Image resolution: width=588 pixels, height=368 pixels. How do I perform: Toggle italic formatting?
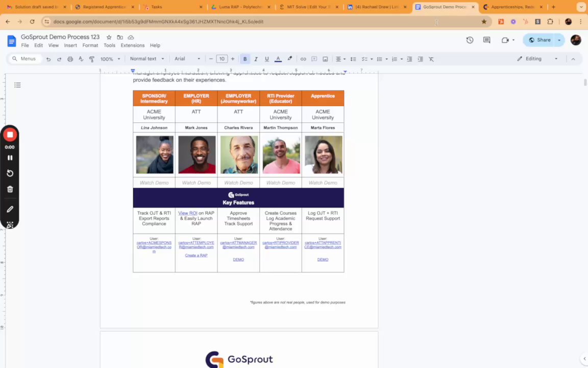(x=256, y=59)
